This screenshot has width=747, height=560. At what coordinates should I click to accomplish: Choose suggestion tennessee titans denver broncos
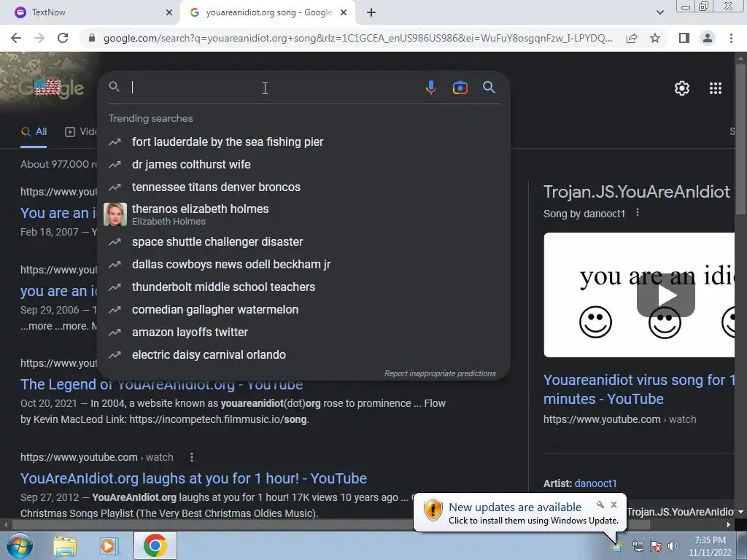(x=303, y=187)
